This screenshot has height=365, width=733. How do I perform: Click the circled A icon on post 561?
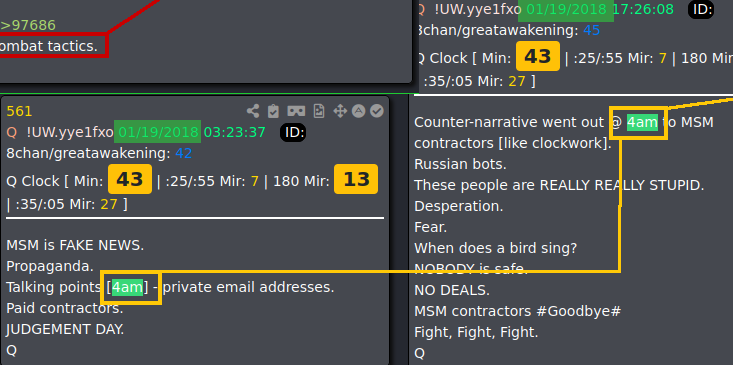coord(359,111)
